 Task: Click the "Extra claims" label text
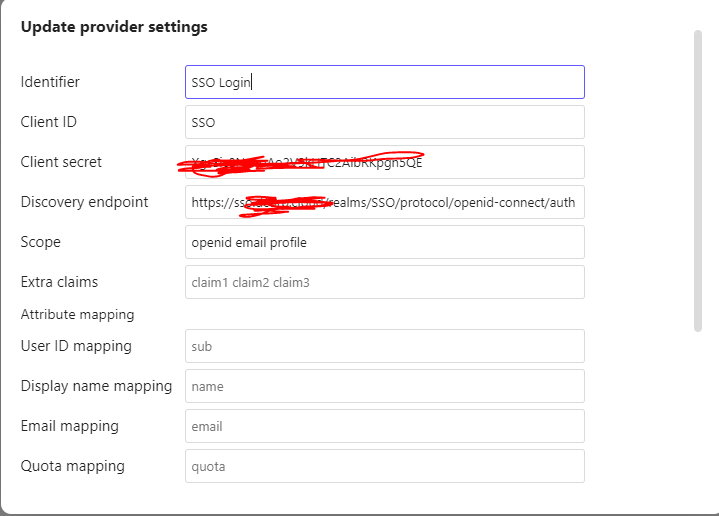point(59,282)
